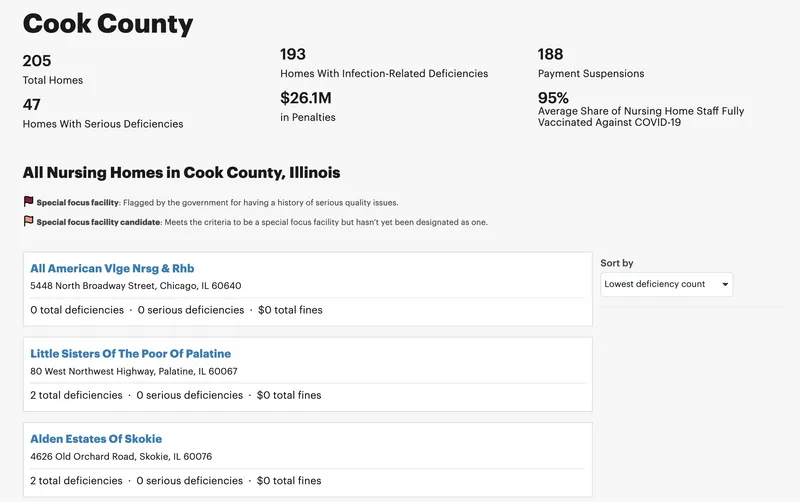
Task: Click the $26.1M in Penalties figure
Action: [x=308, y=107]
